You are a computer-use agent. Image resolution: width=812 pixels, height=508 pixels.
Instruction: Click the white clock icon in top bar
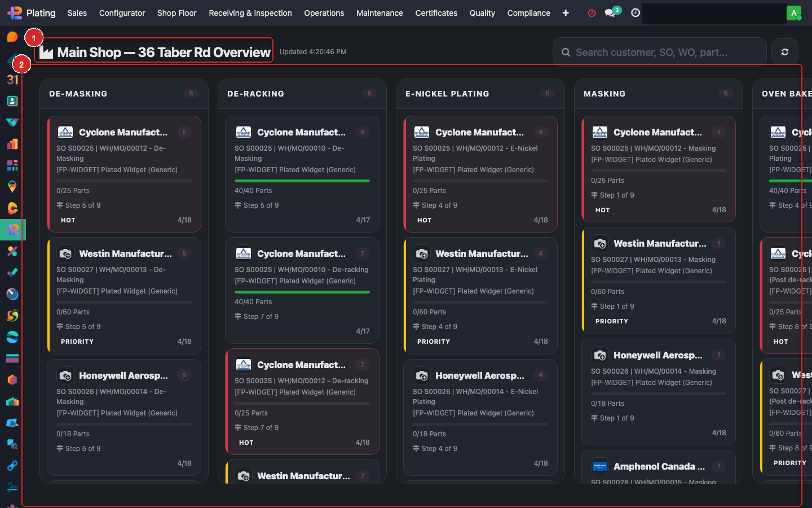tap(636, 13)
